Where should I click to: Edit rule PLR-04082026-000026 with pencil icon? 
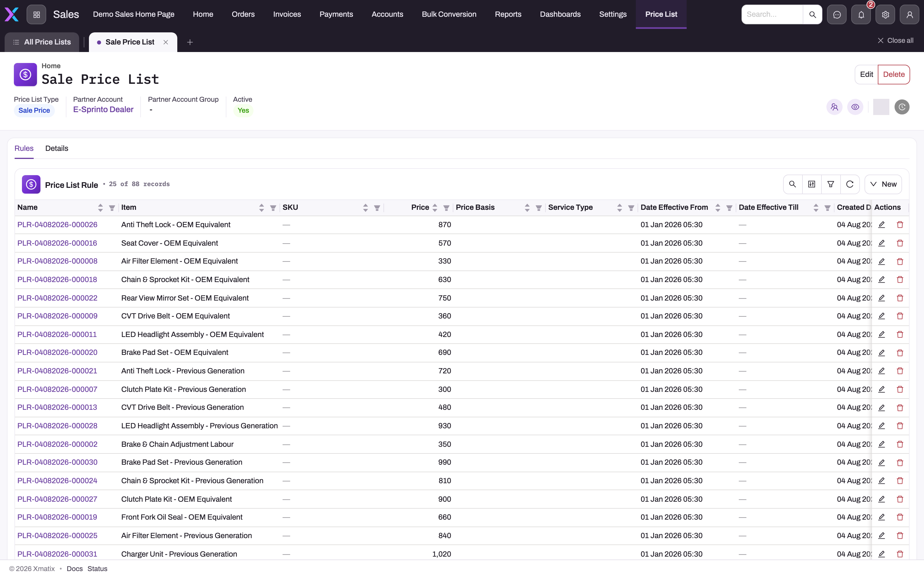(x=882, y=225)
